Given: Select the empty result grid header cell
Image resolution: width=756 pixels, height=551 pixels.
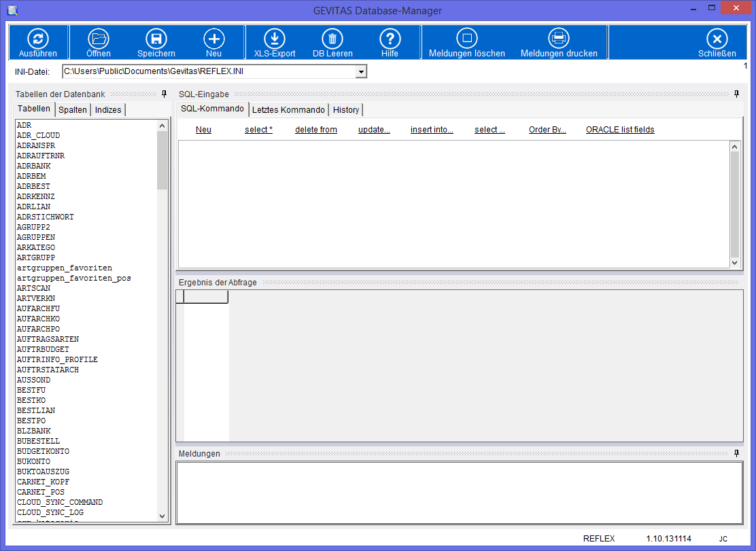Looking at the screenshot, I should [x=206, y=297].
